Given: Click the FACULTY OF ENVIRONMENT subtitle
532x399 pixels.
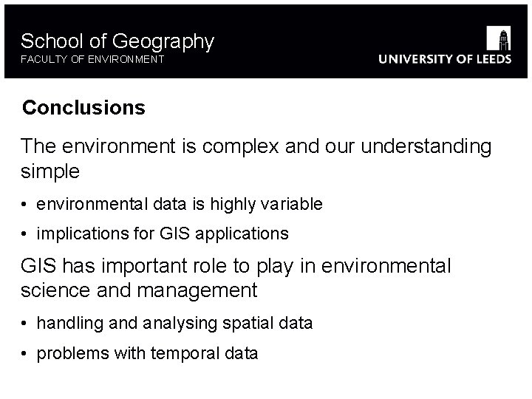Looking at the screenshot, I should [92, 59].
